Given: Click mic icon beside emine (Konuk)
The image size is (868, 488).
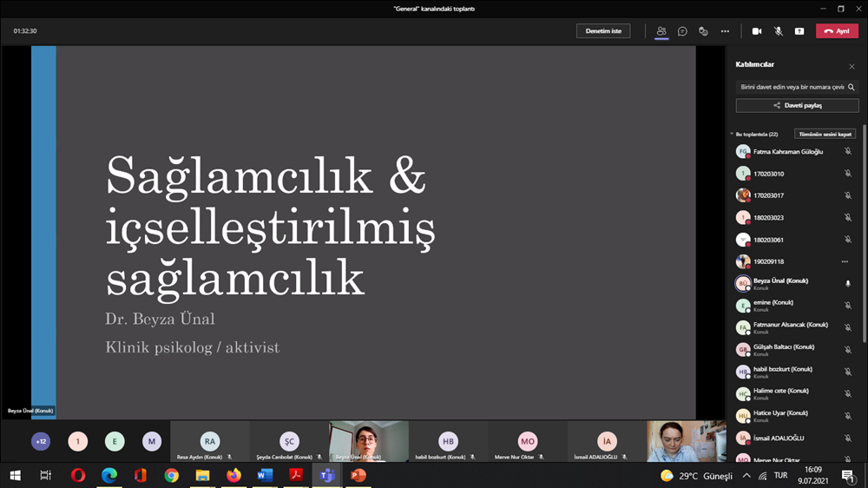Looking at the screenshot, I should 847,305.
